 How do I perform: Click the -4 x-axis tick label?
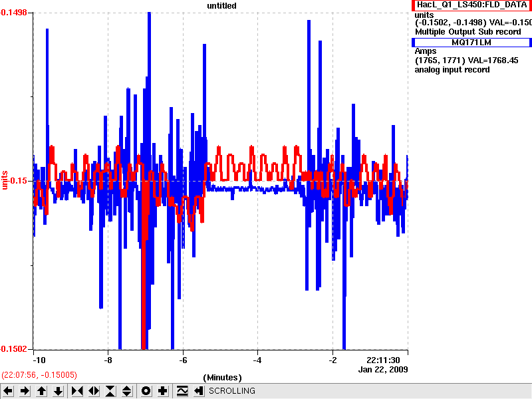[x=257, y=360]
